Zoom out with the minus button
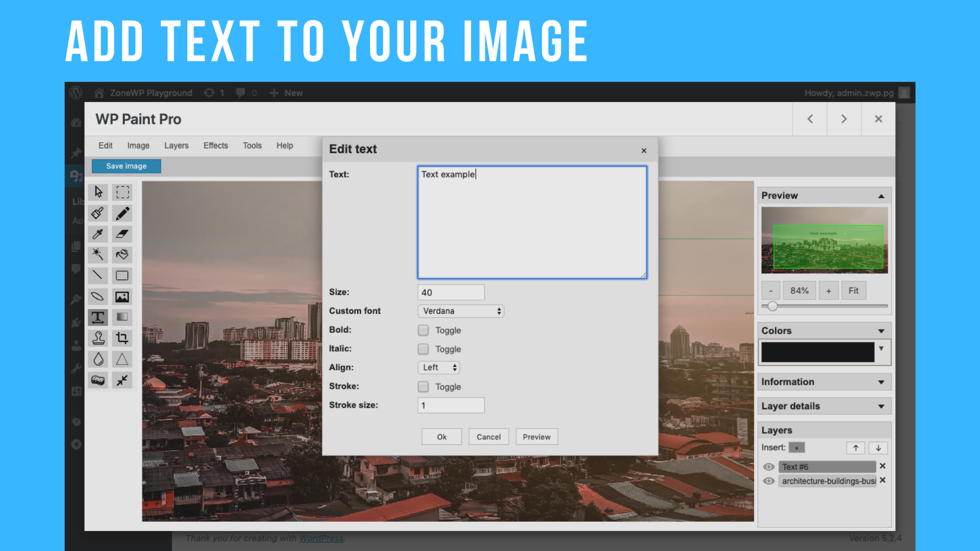The width and height of the screenshot is (980, 551). 771,291
